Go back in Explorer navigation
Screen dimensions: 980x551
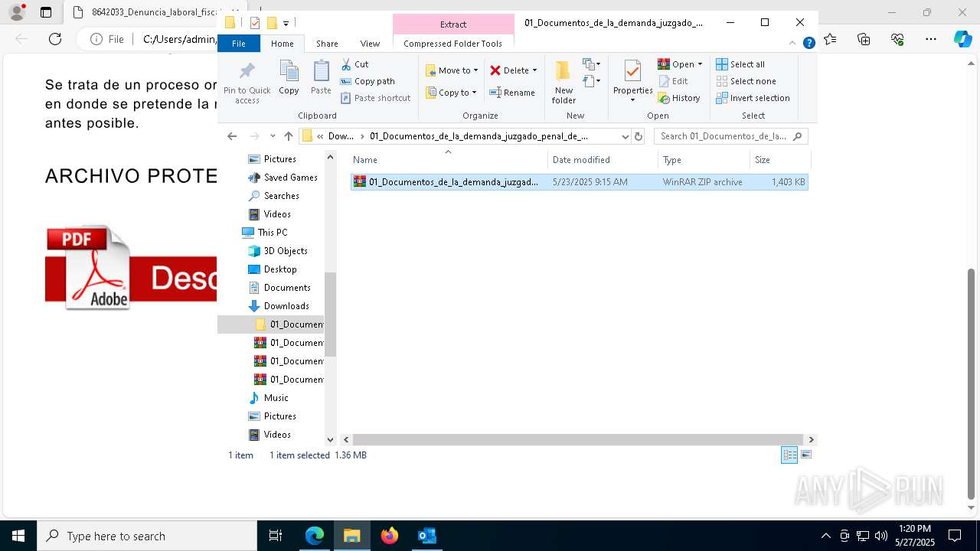[232, 136]
